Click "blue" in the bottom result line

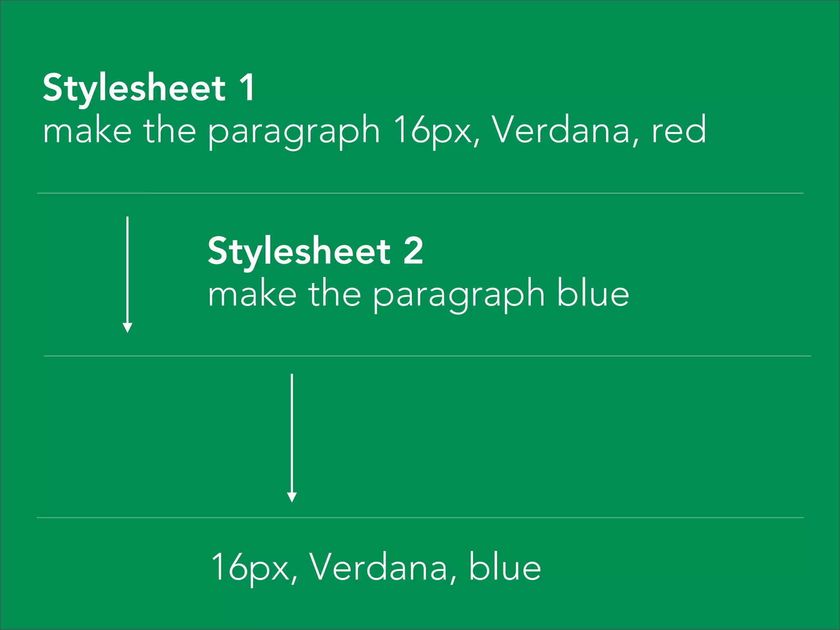[505, 567]
